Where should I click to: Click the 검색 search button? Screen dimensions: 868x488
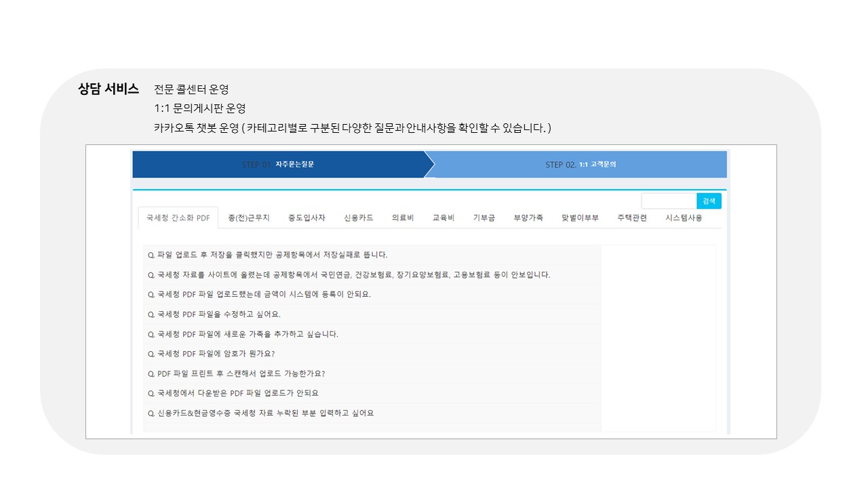click(x=709, y=201)
